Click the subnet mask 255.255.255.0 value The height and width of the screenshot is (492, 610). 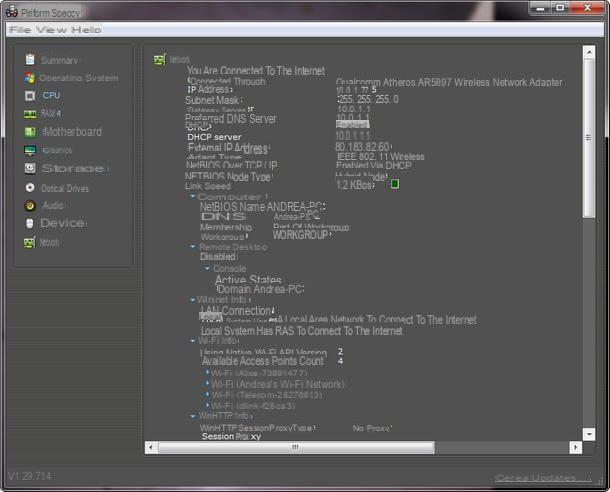click(368, 99)
